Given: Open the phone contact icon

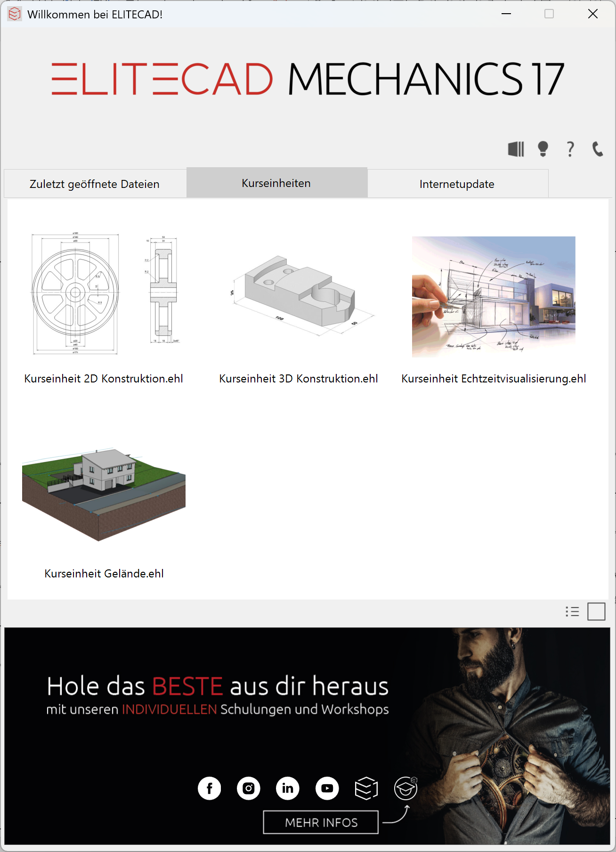Looking at the screenshot, I should [597, 149].
